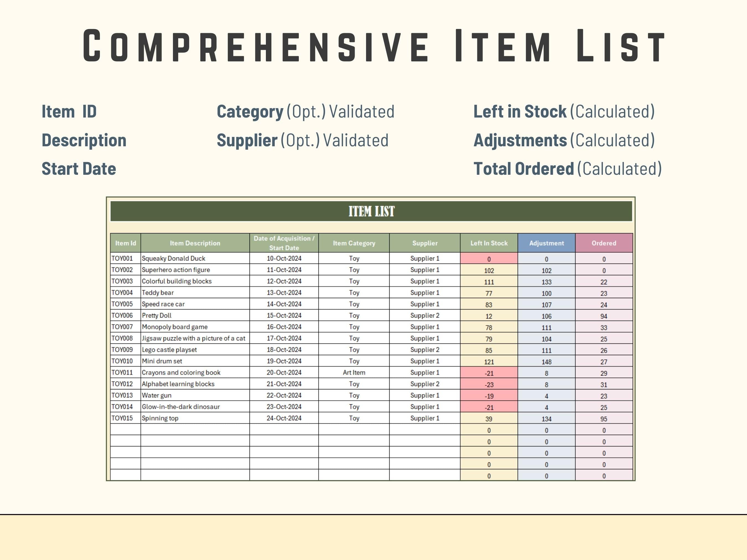Select date cell 17-Oct-2024
The width and height of the screenshot is (747, 560).
[x=284, y=338]
